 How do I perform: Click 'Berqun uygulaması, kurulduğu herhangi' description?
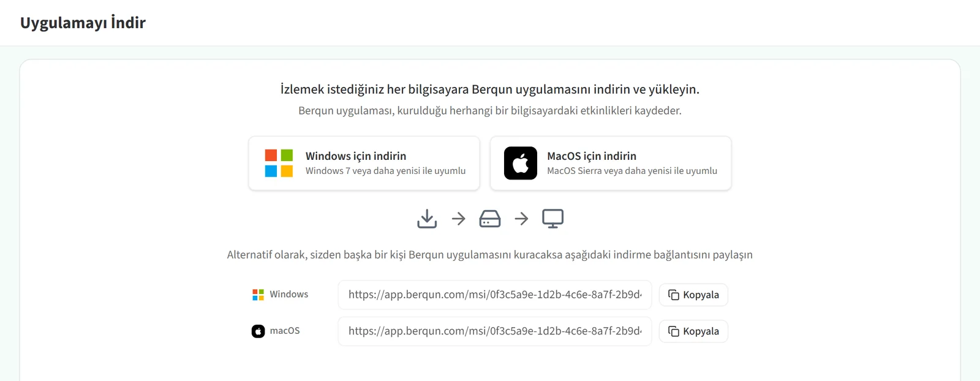[x=490, y=111]
